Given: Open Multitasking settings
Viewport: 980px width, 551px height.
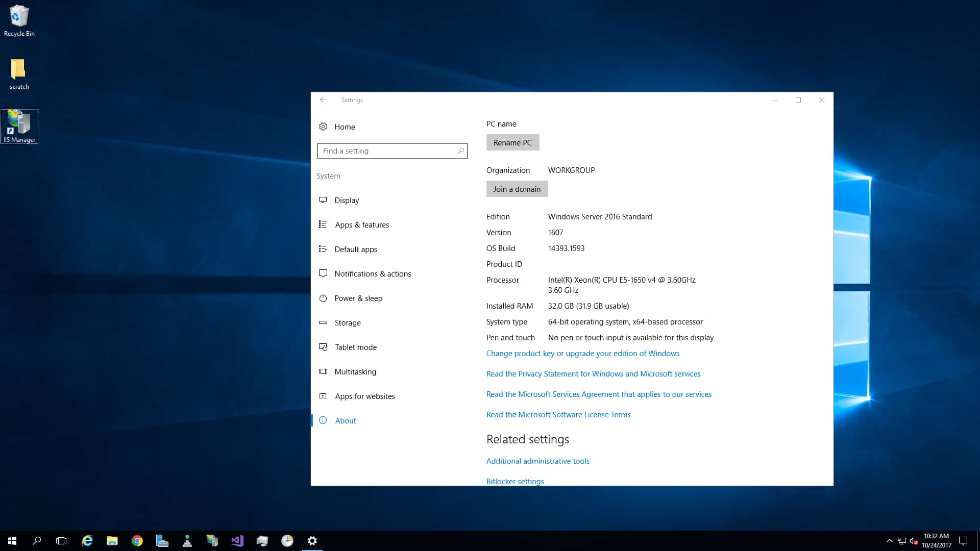Looking at the screenshot, I should [355, 371].
